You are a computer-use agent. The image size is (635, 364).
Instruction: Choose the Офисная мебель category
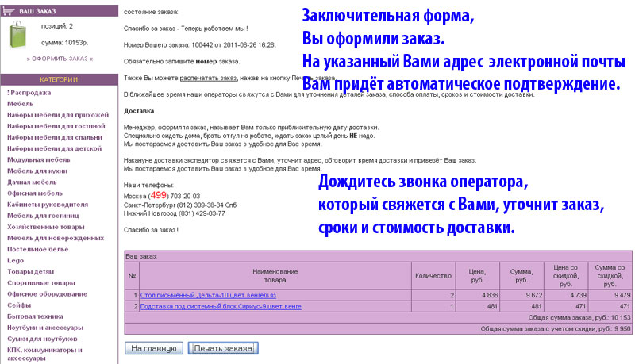pos(35,193)
